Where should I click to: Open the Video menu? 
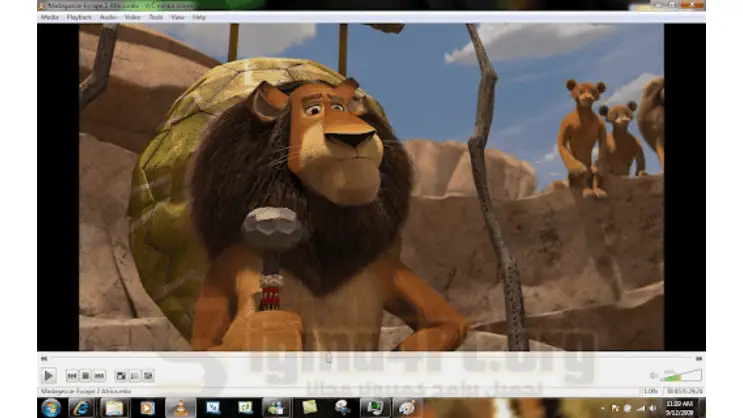[x=132, y=17]
